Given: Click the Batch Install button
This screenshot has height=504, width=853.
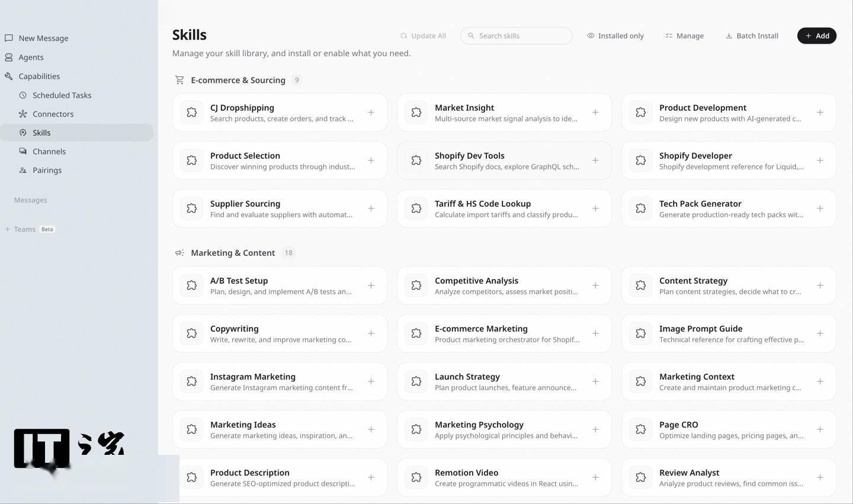Looking at the screenshot, I should click(752, 36).
